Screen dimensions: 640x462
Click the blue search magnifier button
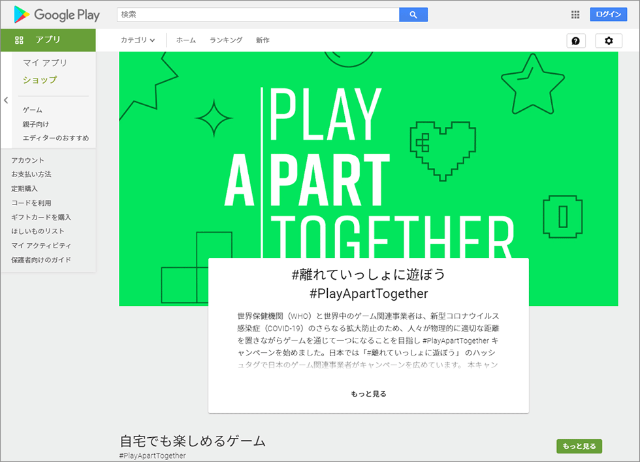(x=413, y=15)
